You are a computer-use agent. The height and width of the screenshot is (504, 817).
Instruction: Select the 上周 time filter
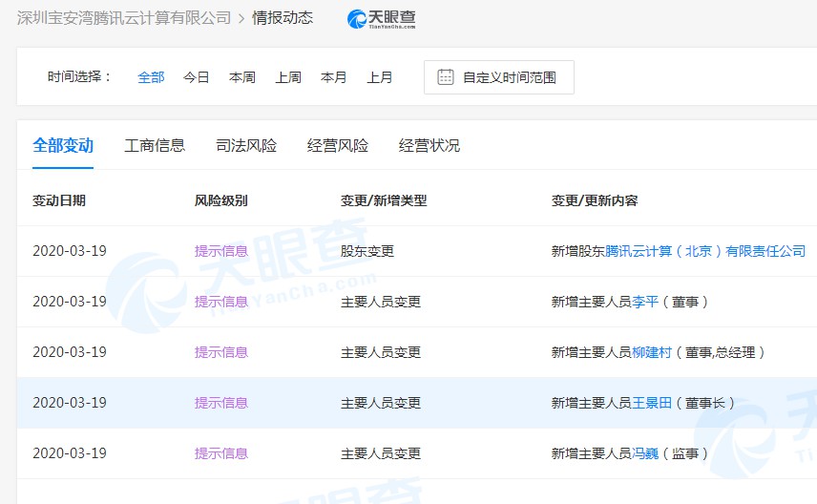[288, 77]
